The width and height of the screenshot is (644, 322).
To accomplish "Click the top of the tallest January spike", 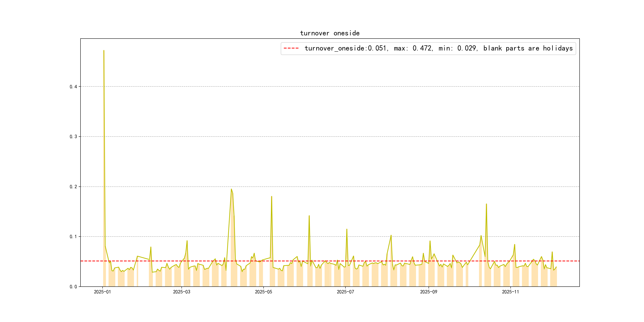I will [104, 51].
